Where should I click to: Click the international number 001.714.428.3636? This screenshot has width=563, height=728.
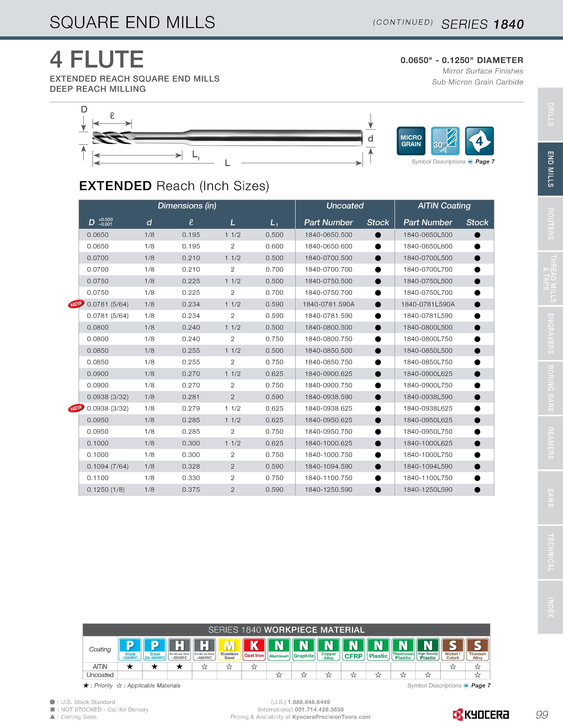tap(319, 710)
